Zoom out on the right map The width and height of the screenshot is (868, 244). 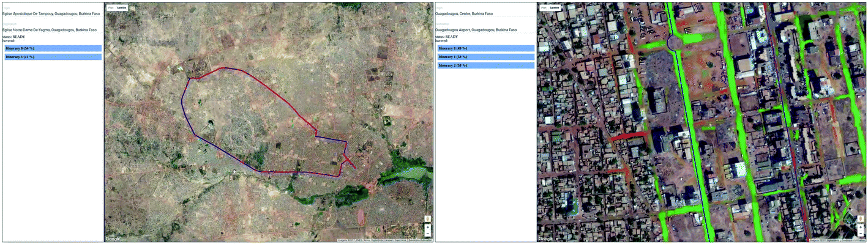click(x=860, y=233)
